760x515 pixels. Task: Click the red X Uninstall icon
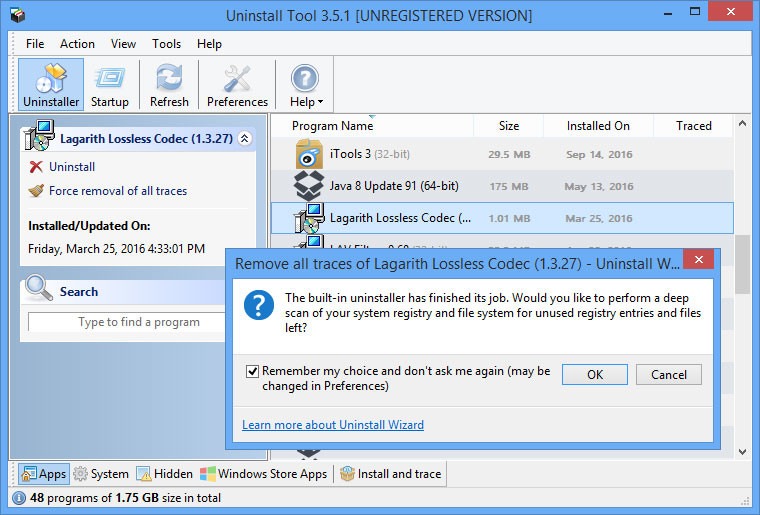[x=36, y=167]
